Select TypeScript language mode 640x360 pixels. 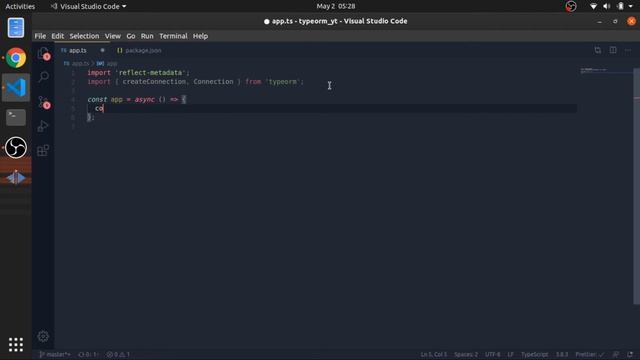click(x=534, y=354)
